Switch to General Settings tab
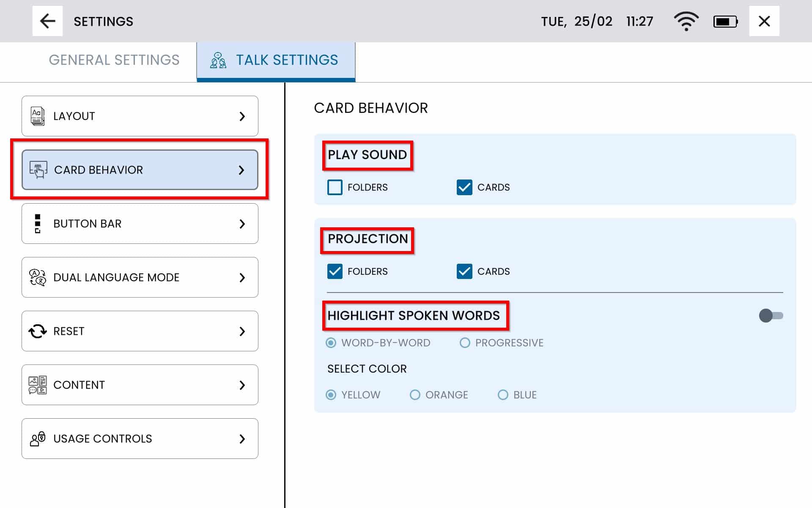 pos(114,60)
